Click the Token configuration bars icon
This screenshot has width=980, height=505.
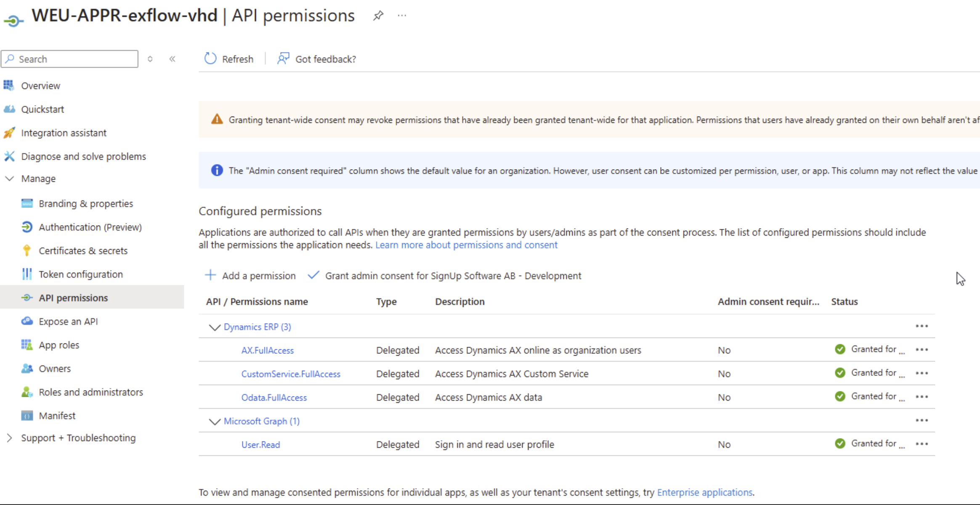(27, 274)
